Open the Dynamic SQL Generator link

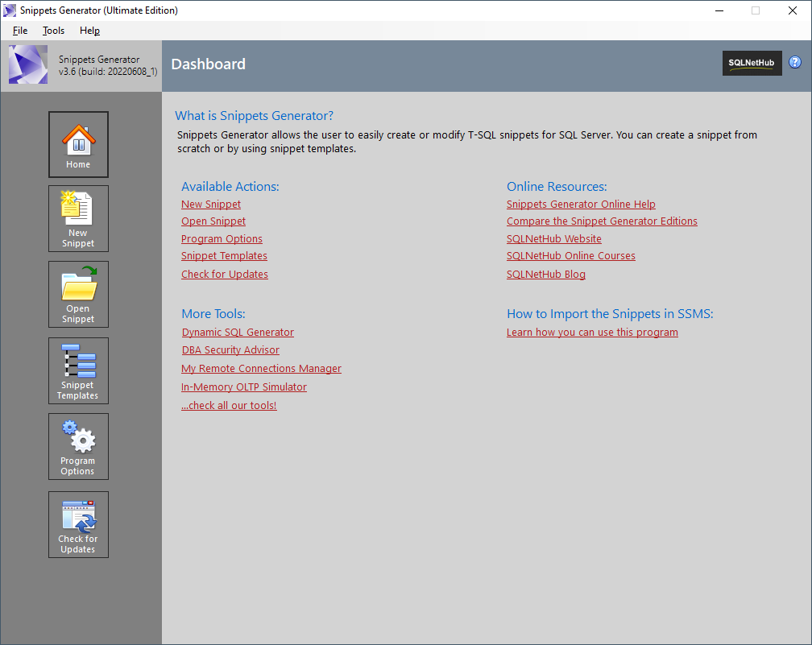238,333
